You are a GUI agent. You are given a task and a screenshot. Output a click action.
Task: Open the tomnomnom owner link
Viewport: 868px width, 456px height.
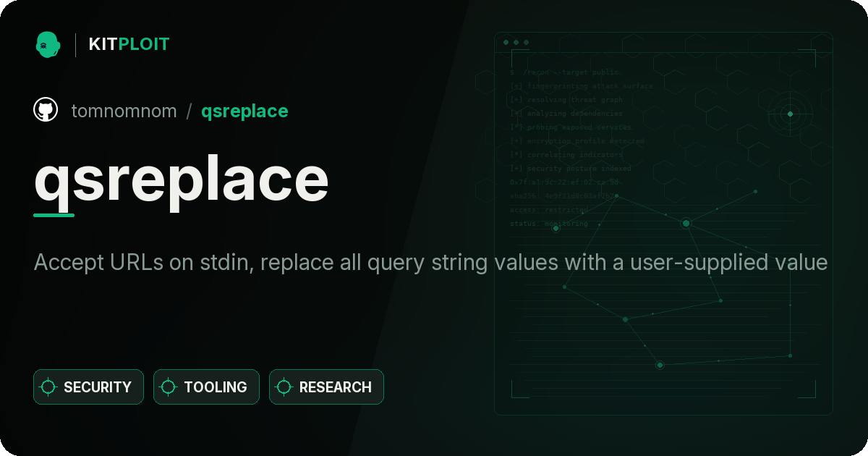[124, 111]
